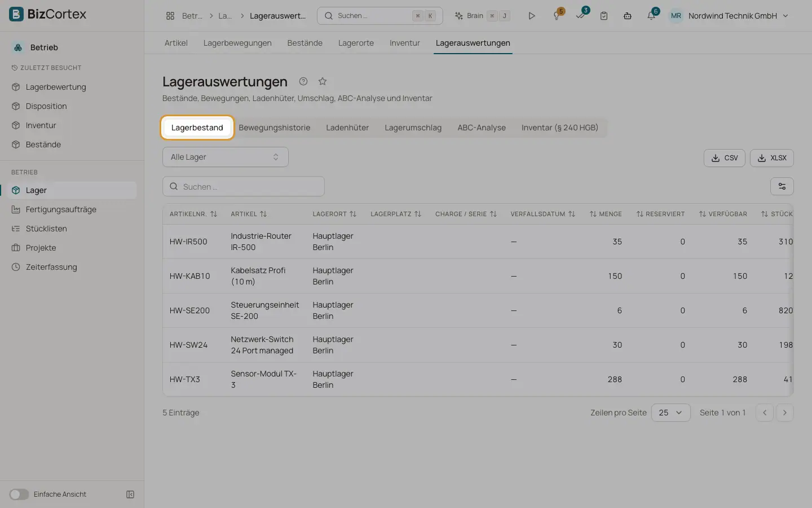Open Brain AI assistant

(x=482, y=16)
